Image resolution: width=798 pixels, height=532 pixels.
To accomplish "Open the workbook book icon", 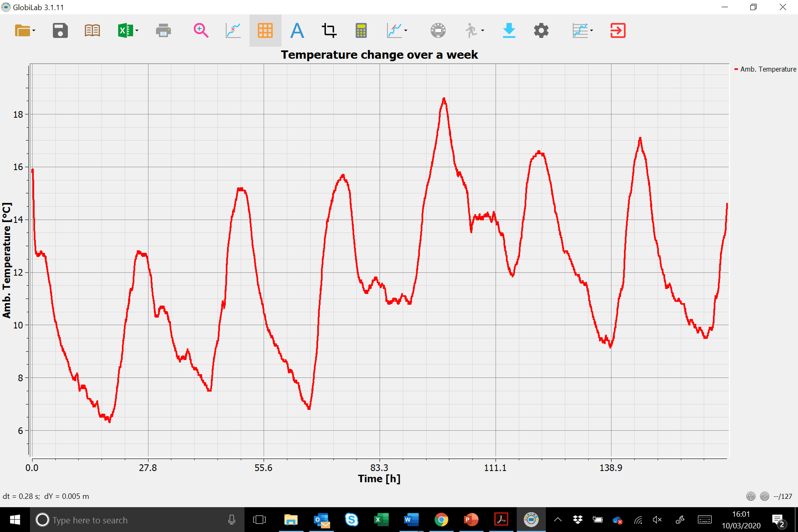I will 92,31.
